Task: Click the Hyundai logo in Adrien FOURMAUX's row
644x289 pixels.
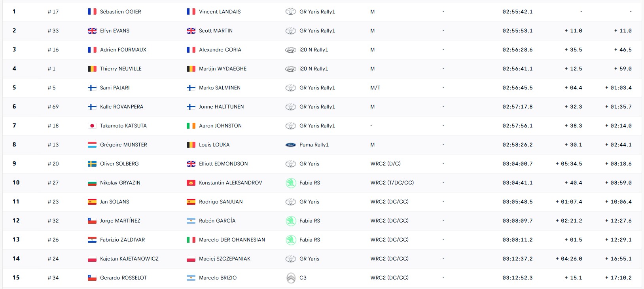Action: pyautogui.click(x=291, y=50)
